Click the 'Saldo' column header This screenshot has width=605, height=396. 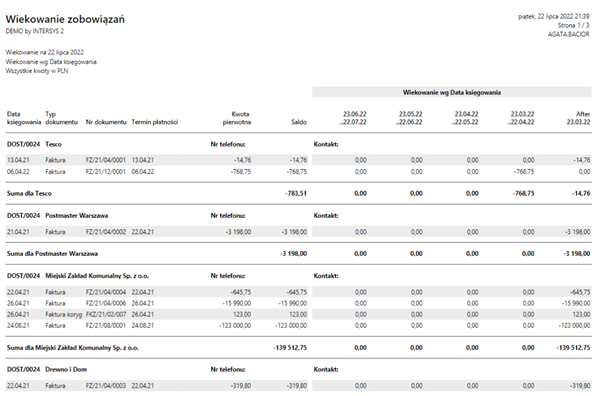299,122
